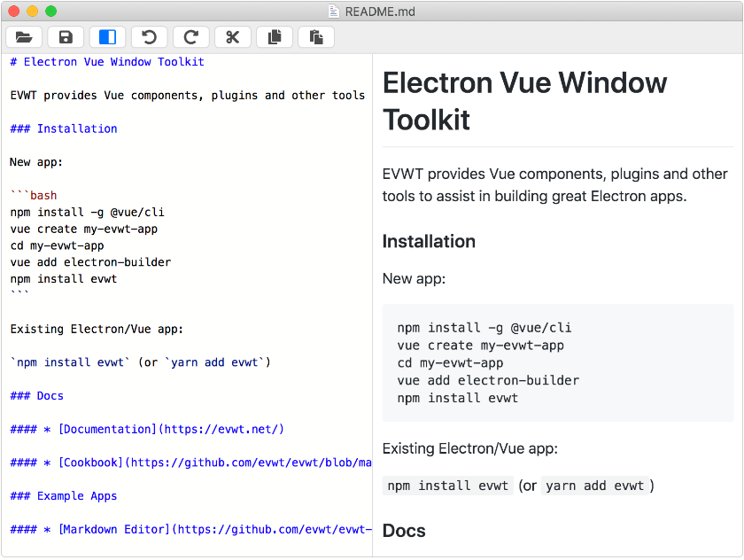This screenshot has height=560, width=744.
Task: Click the Cookbook link markdown line
Action: (190, 463)
